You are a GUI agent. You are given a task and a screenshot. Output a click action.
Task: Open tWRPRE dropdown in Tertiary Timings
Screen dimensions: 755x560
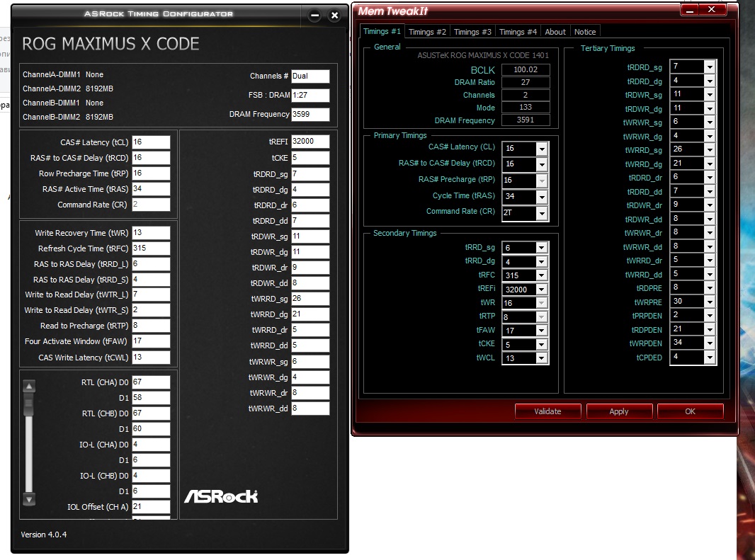pos(710,302)
